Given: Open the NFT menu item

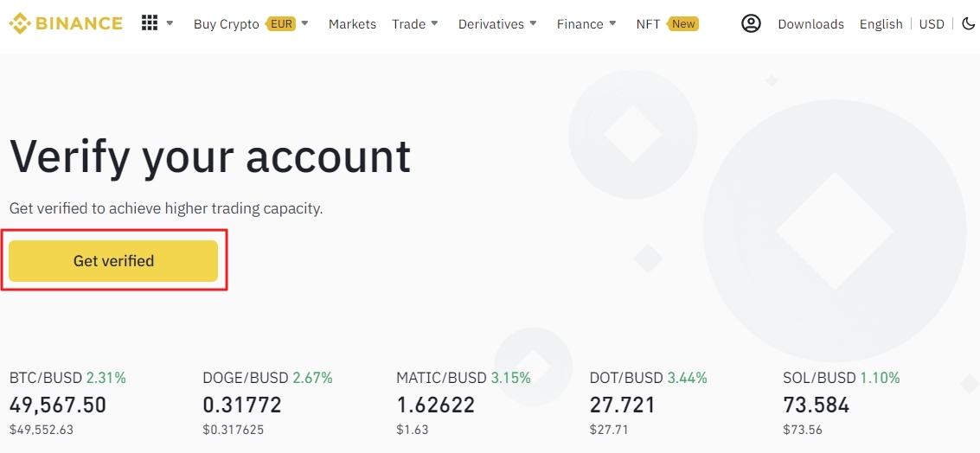Looking at the screenshot, I should coord(648,24).
